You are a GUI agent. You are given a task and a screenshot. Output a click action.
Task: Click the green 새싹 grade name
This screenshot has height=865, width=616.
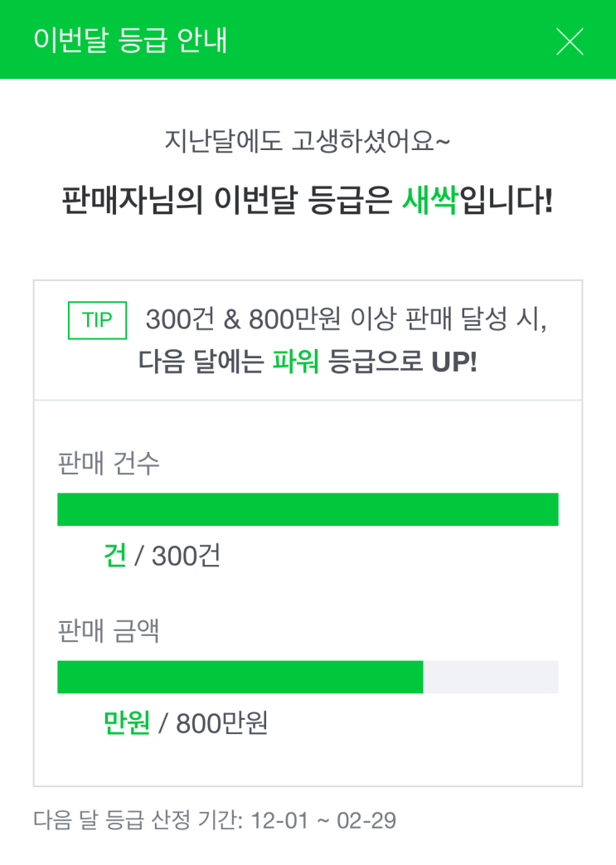429,202
